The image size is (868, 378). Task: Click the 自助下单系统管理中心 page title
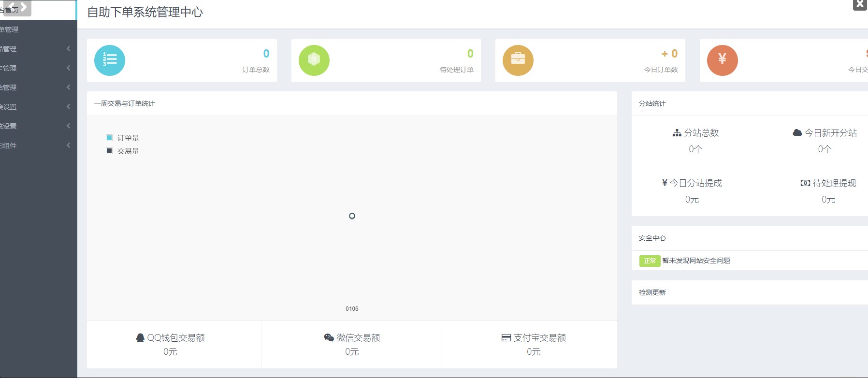tap(145, 12)
